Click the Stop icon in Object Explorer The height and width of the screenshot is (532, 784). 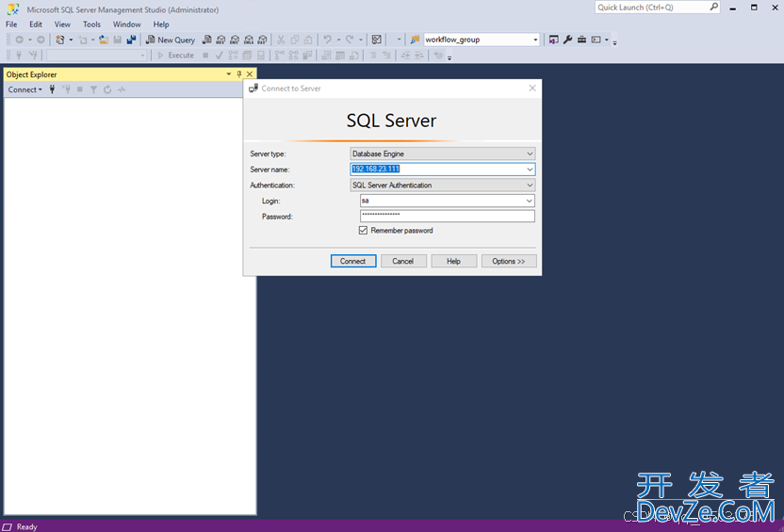coord(79,89)
